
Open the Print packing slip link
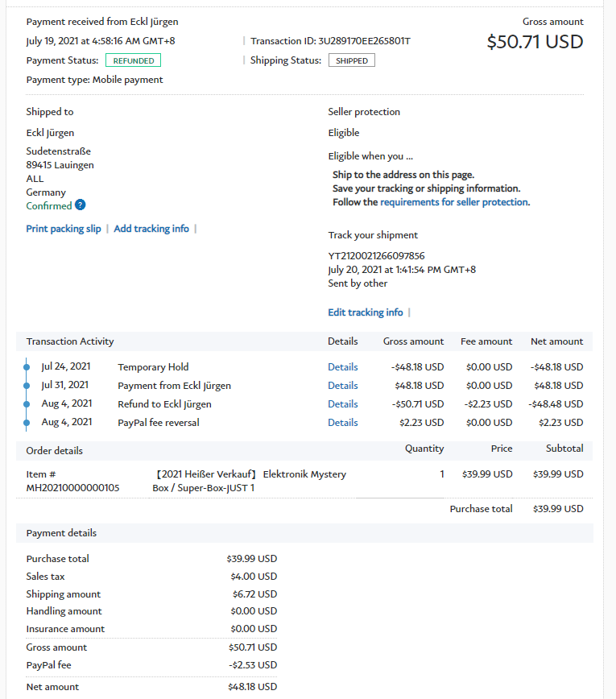pyautogui.click(x=64, y=229)
